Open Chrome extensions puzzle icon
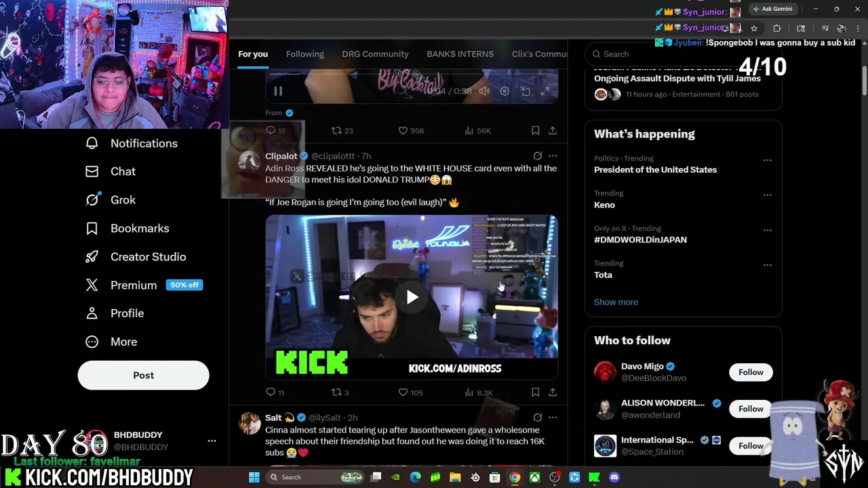Image resolution: width=868 pixels, height=488 pixels. pyautogui.click(x=776, y=28)
